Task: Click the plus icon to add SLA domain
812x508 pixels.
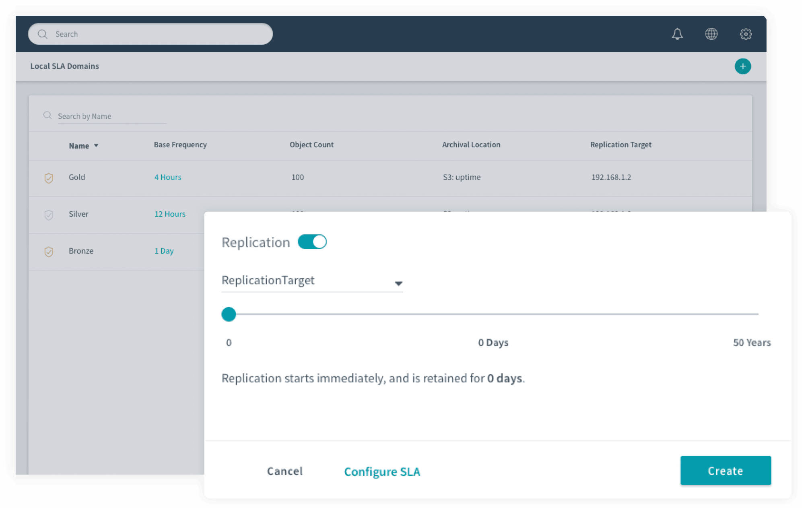Action: (x=743, y=66)
